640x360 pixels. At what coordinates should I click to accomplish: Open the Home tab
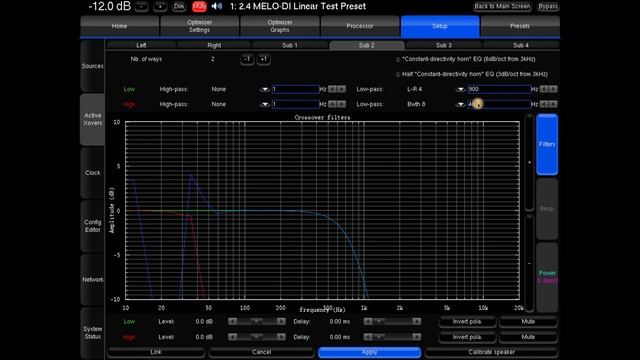pyautogui.click(x=120, y=26)
